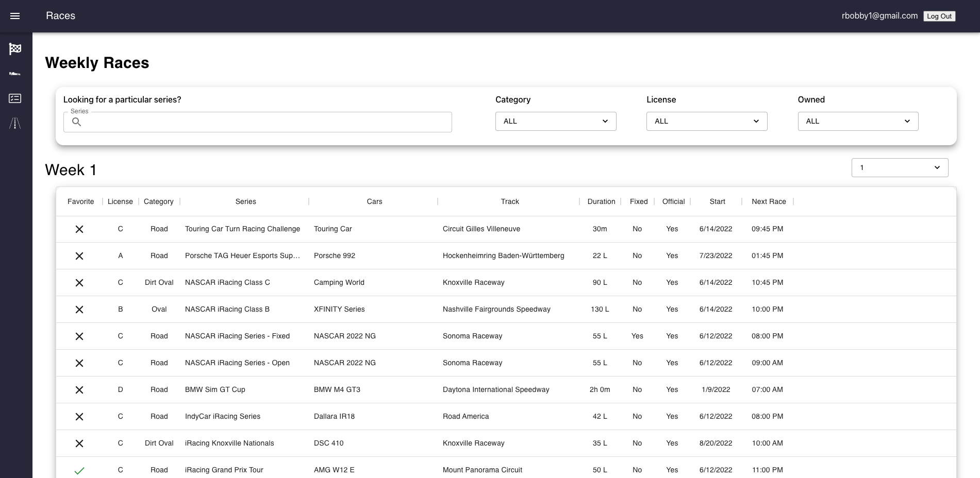Viewport: 980px width, 478px height.
Task: Click the 7/23/2022 start date cell
Action: [x=716, y=255]
